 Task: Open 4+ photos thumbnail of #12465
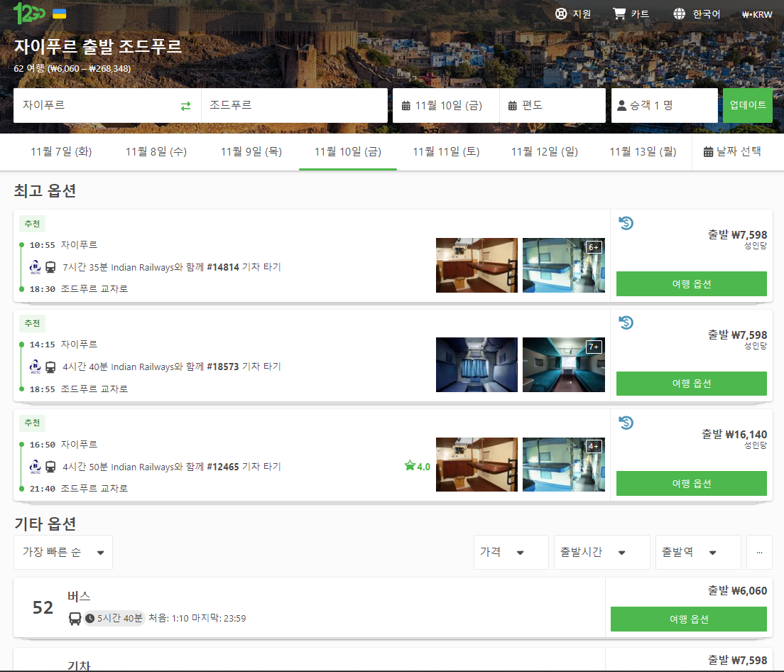click(564, 465)
